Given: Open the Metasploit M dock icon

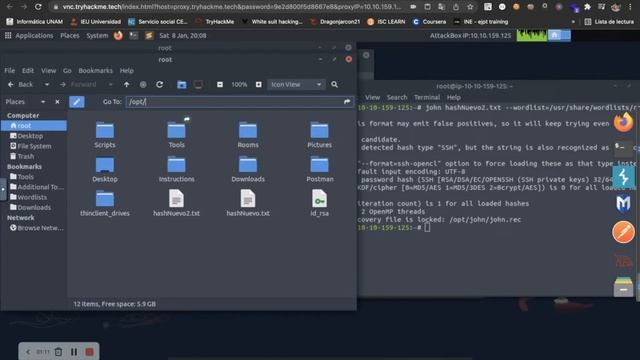Looking at the screenshot, I should [x=623, y=204].
